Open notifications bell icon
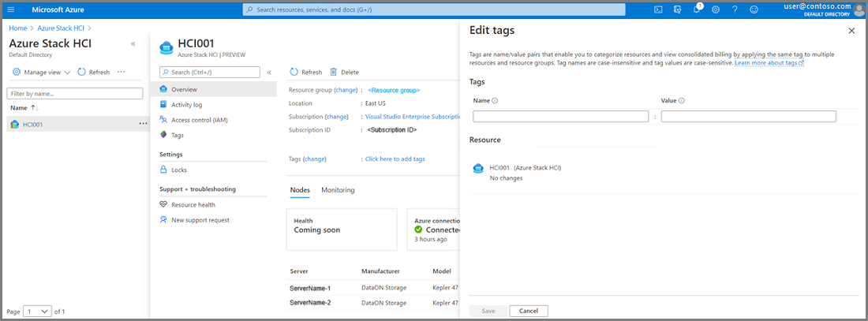 [697, 9]
